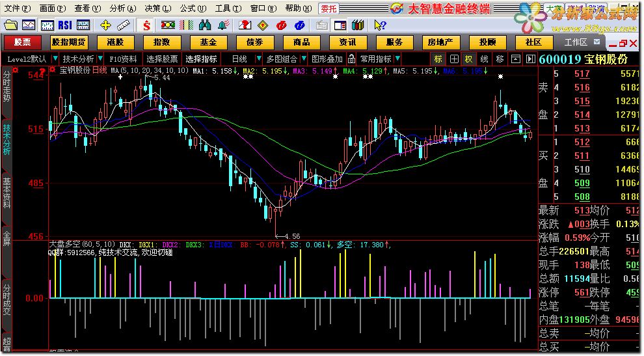Click the window layout toolbar icon
Viewport: 644px width, 356px height.
point(340,25)
